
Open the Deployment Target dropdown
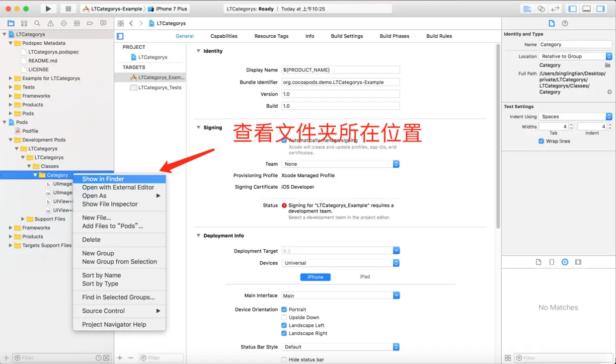pyautogui.click(x=341, y=251)
